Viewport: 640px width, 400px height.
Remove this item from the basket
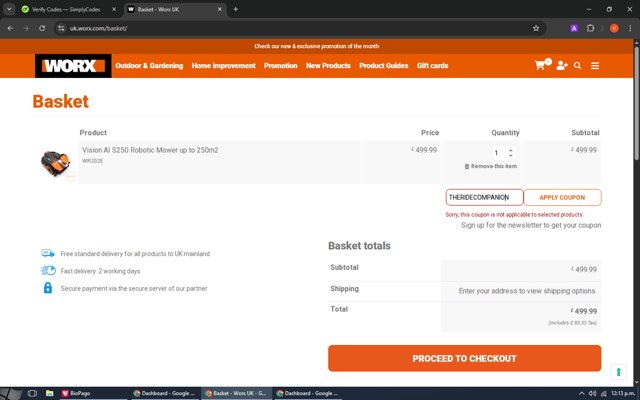pos(491,166)
